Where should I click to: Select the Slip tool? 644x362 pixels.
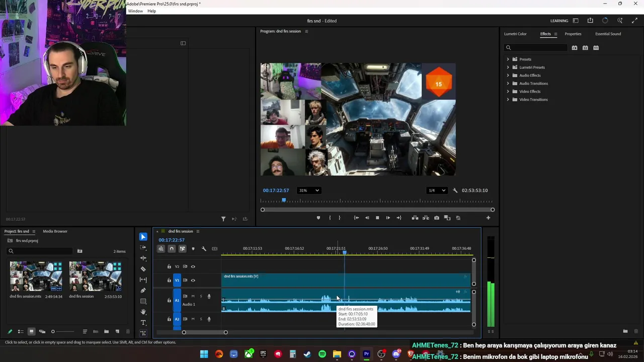click(143, 280)
